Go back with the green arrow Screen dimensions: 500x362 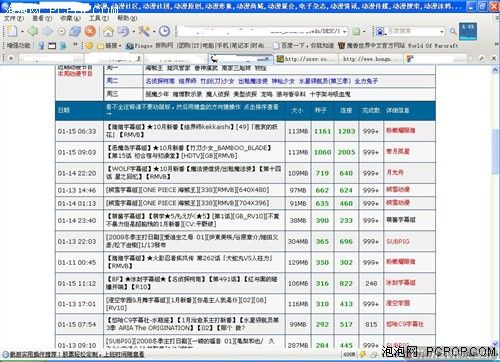pyautogui.click(x=33, y=31)
